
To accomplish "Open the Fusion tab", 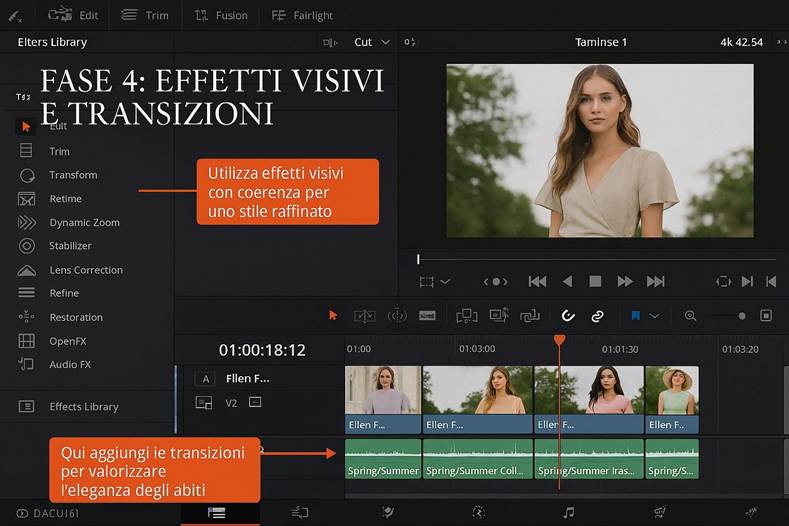I will [221, 16].
